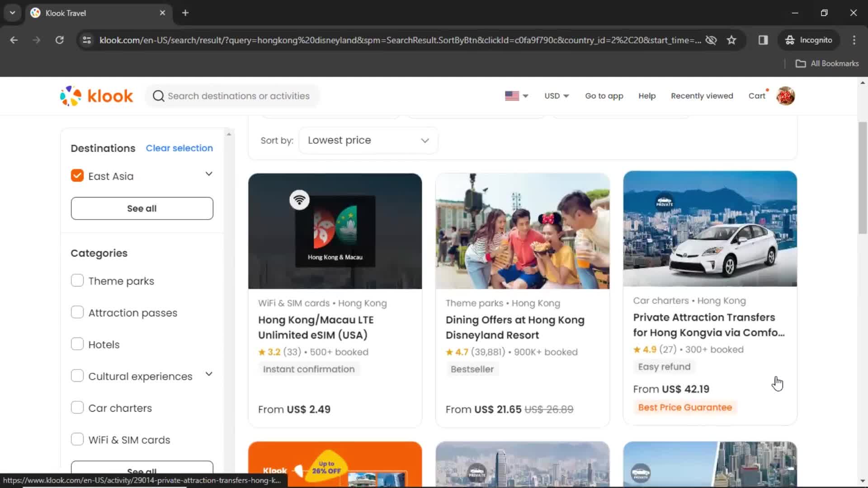Click the Cart icon
Viewport: 868px width, 488px height.
[x=757, y=95]
